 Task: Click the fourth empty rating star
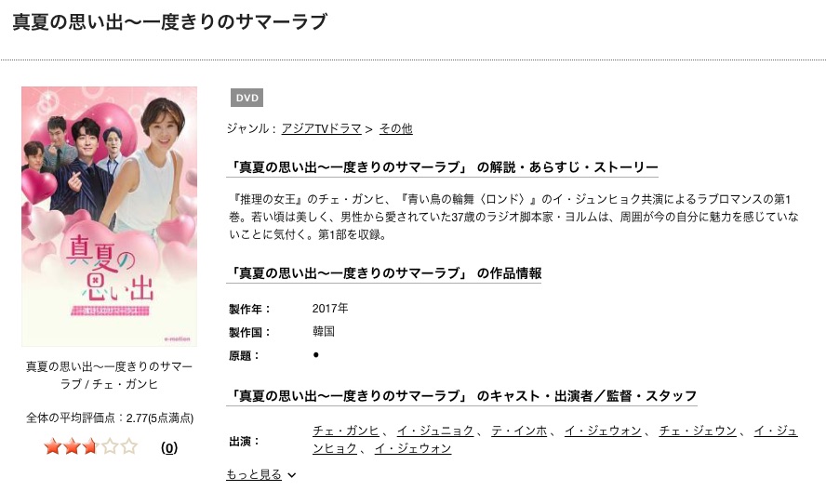coord(110,446)
